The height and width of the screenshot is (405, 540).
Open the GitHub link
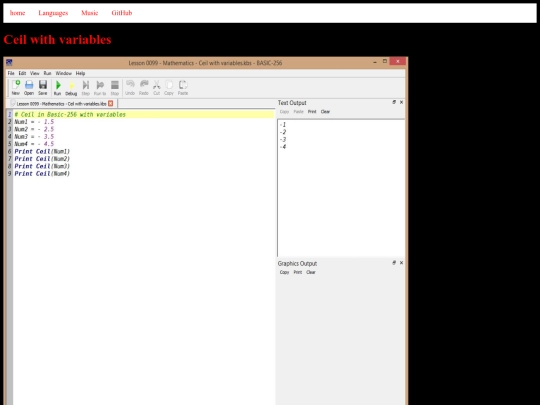(122, 13)
